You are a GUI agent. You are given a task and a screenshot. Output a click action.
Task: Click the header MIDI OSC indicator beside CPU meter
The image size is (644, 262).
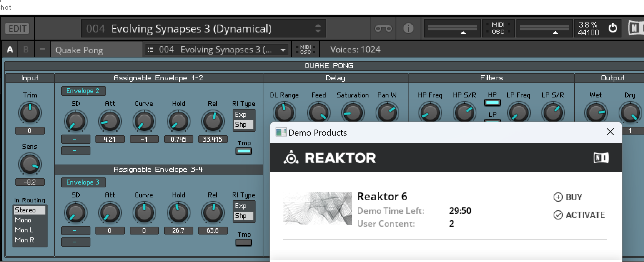pos(498,28)
